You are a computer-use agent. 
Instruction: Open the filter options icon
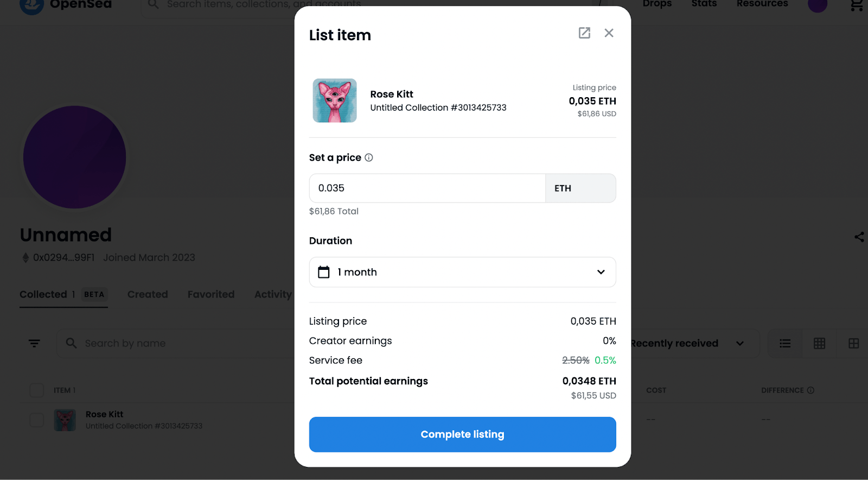pos(34,343)
